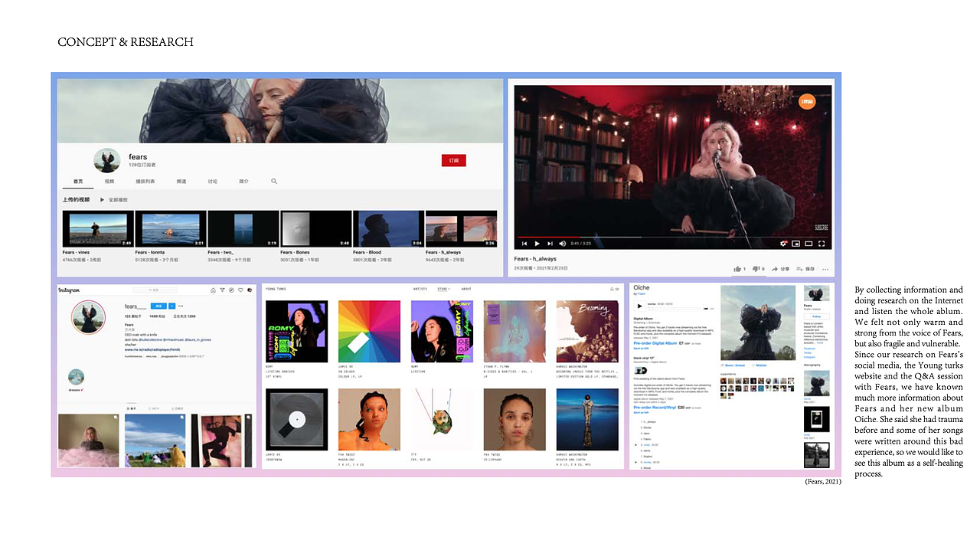Open the Fears - Bones video thumbnail

[315, 228]
